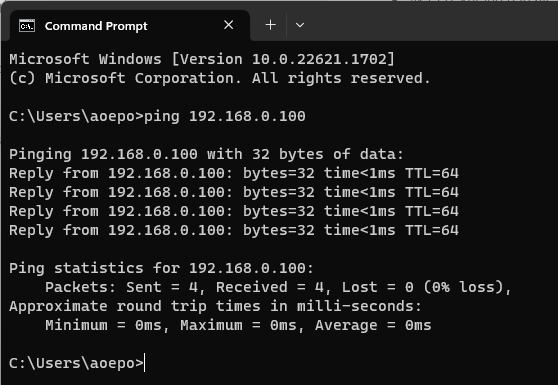Click the Command Prompt icon in tab

pos(27,26)
